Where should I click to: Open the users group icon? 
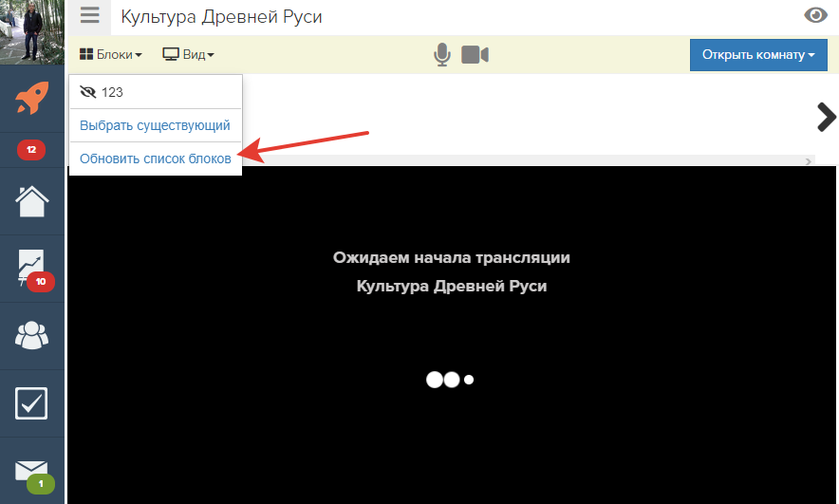[x=31, y=335]
